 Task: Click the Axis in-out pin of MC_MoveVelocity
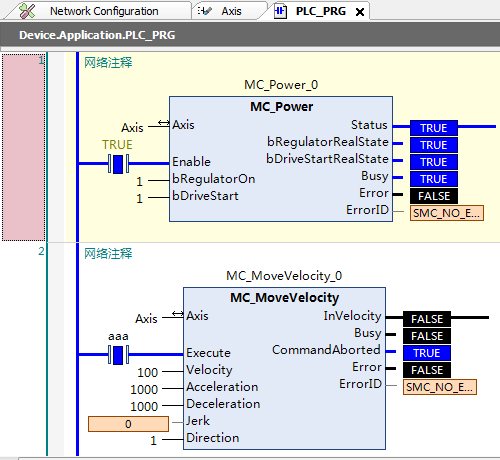[x=178, y=314]
